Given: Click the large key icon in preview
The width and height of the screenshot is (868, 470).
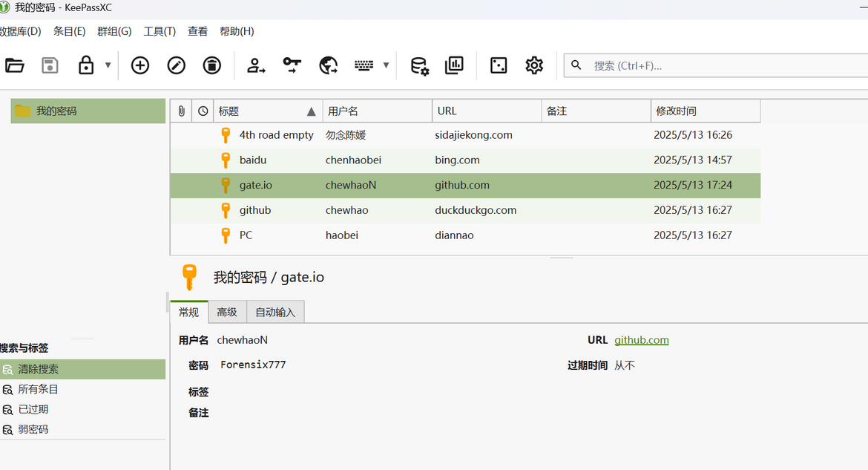Looking at the screenshot, I should pos(189,277).
